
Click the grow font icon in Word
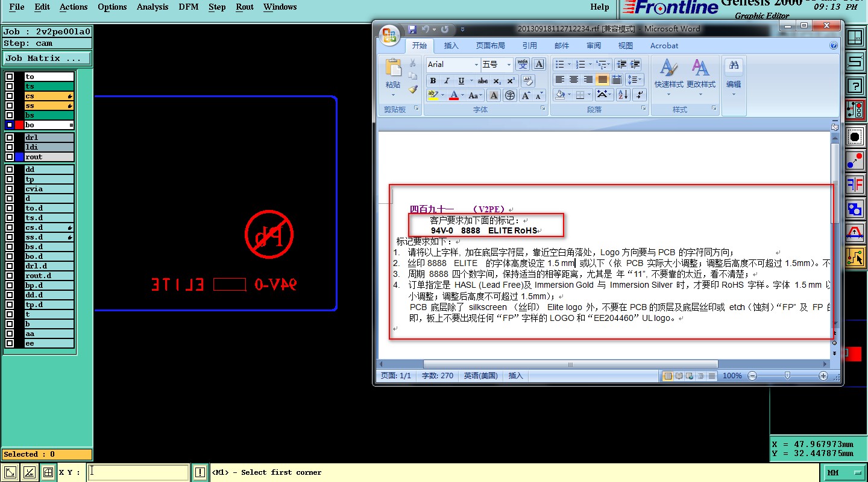tap(526, 95)
